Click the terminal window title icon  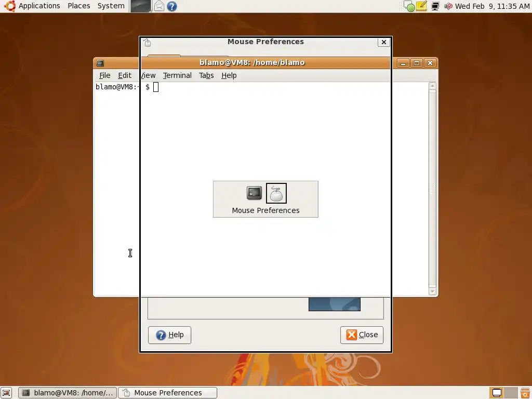click(x=100, y=63)
